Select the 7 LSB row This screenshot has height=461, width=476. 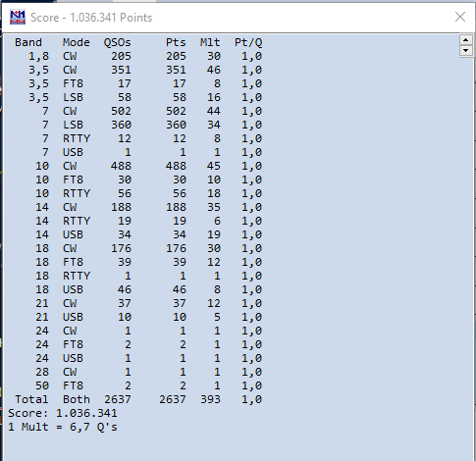(x=138, y=125)
